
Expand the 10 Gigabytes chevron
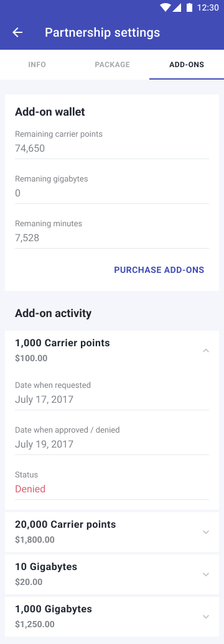coord(206,574)
